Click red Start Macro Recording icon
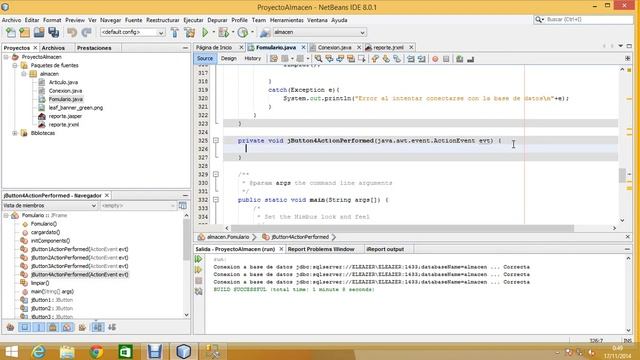Viewport: 640px width, 360px height. pyautogui.click(x=435, y=59)
